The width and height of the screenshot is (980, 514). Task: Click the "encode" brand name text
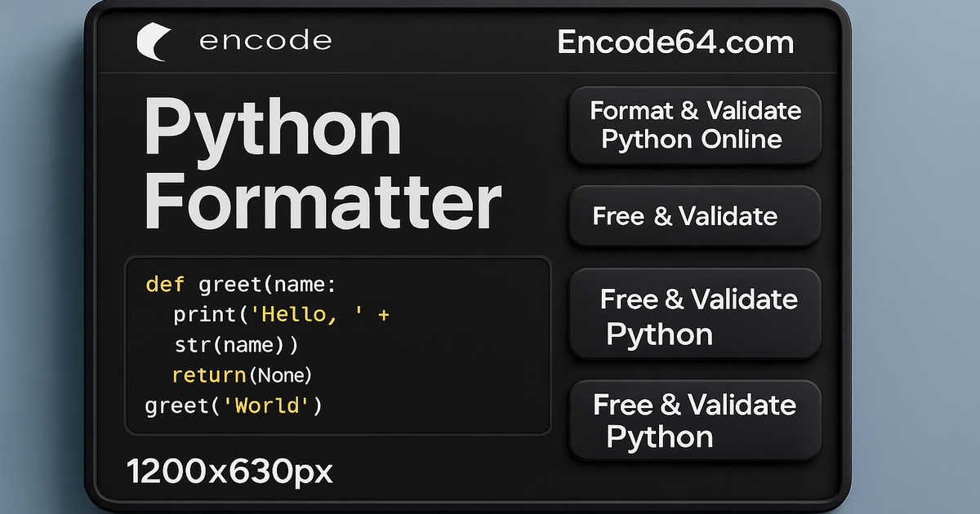(x=265, y=41)
